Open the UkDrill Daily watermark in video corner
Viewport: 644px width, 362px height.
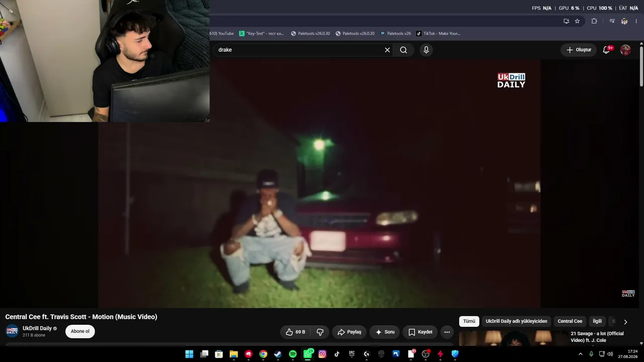(x=628, y=294)
